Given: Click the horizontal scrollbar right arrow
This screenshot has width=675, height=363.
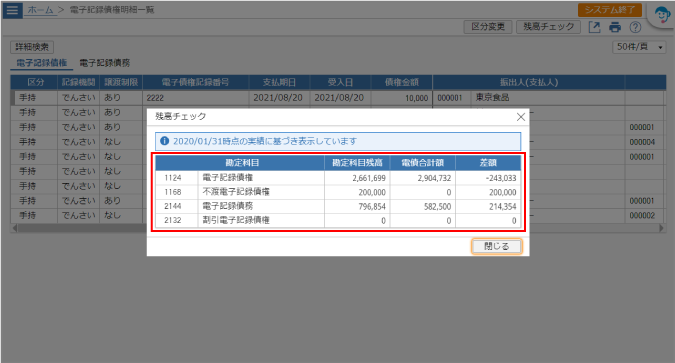Looking at the screenshot, I should (662, 228).
